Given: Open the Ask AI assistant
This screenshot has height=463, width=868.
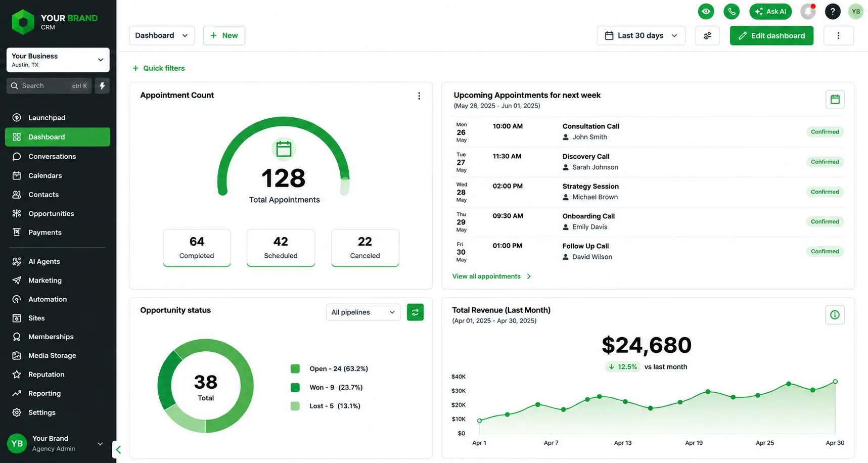Looking at the screenshot, I should point(770,11).
